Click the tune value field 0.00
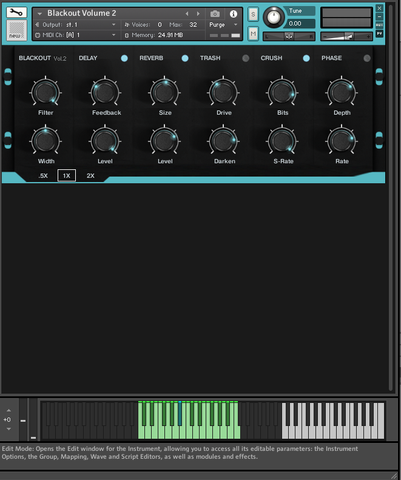401x480 pixels. (x=300, y=24)
